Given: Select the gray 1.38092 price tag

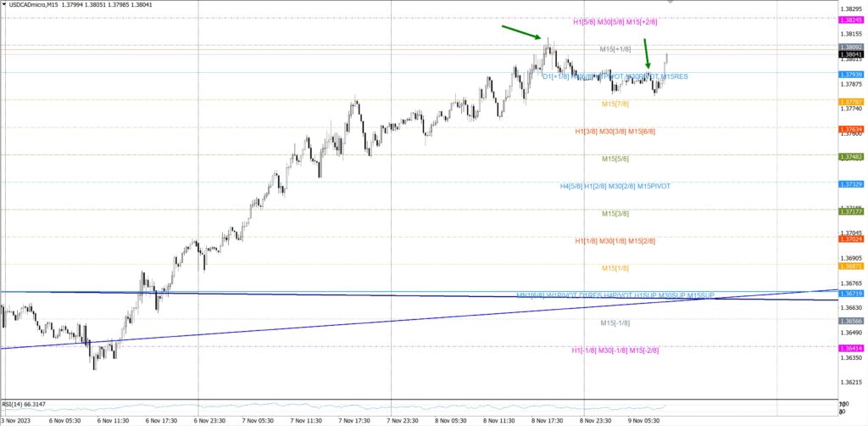Looking at the screenshot, I should (850, 47).
